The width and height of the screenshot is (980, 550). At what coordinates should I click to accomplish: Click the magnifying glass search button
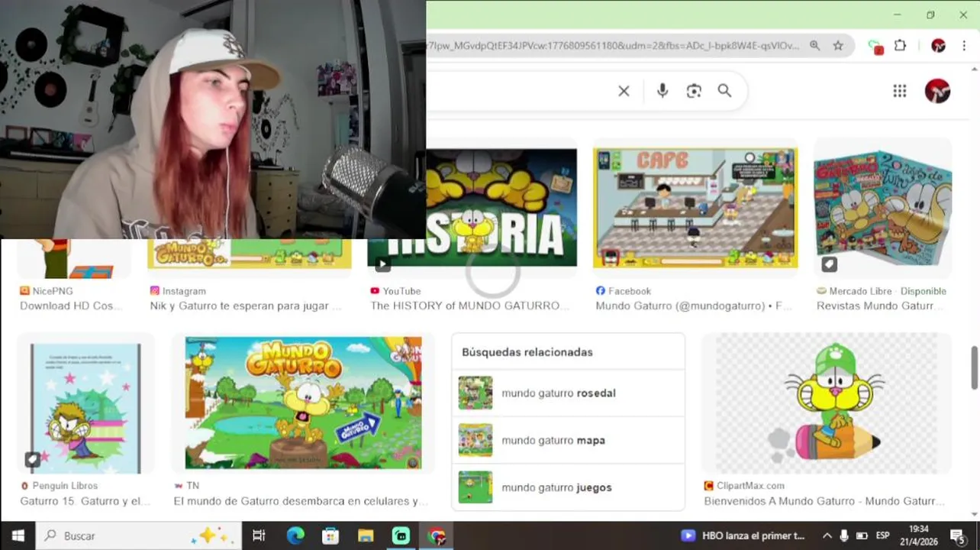coord(724,91)
